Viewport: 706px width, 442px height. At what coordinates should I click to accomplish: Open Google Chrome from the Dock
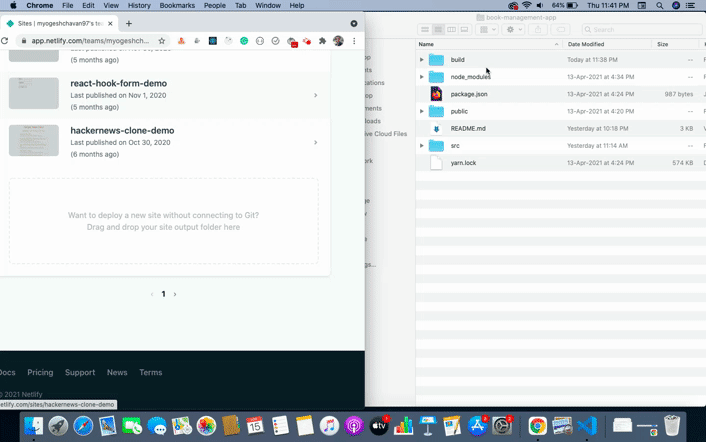(x=537, y=425)
